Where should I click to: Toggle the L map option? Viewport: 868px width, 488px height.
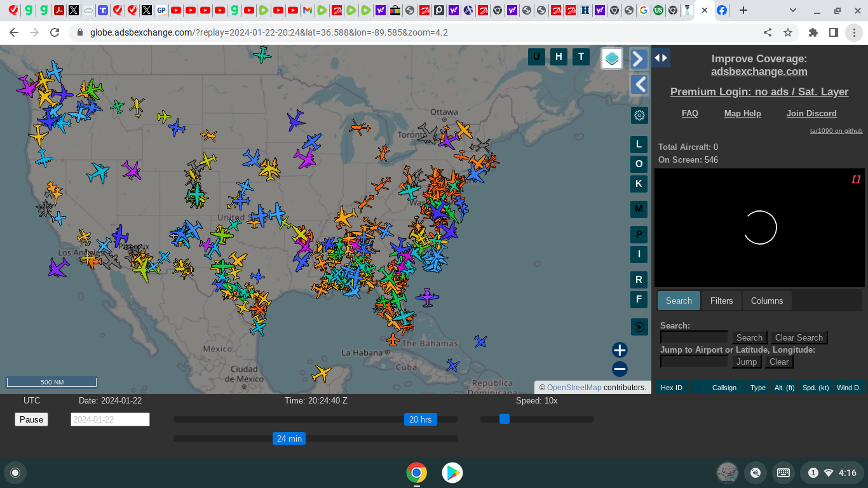tap(639, 144)
